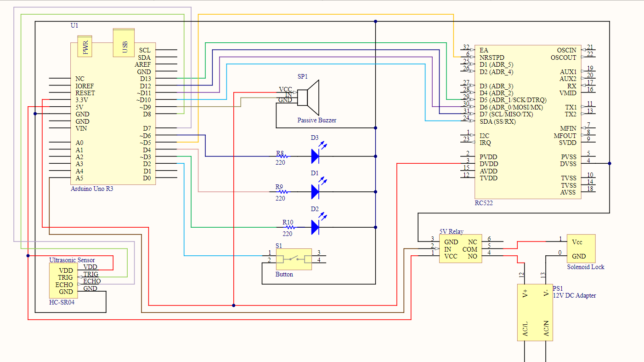Click the "AUX1" pin name
644x362 pixels.
568,72
